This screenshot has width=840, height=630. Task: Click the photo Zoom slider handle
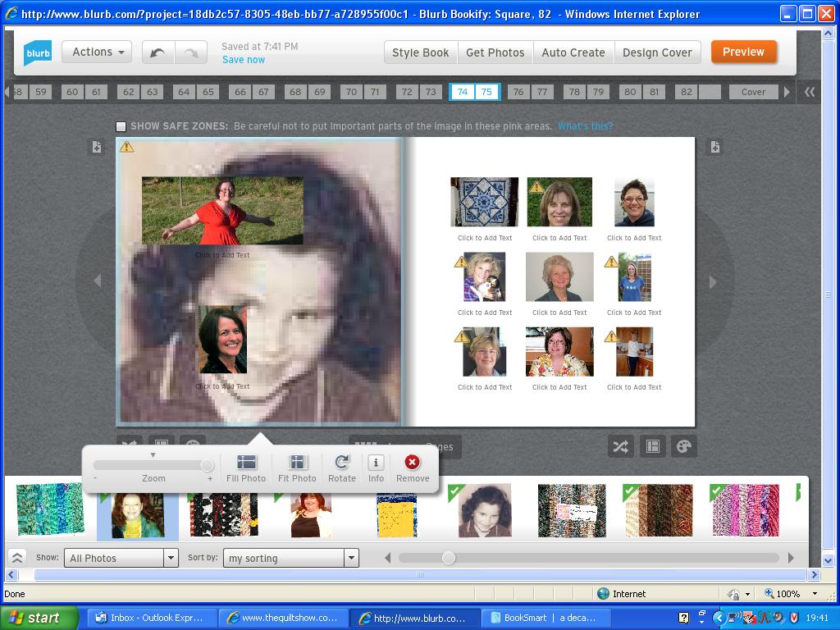207,465
